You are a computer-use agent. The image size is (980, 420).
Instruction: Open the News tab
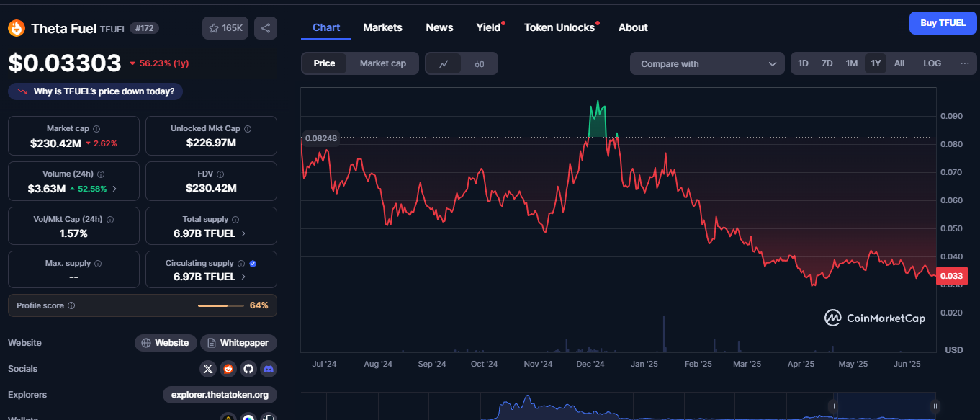click(439, 27)
